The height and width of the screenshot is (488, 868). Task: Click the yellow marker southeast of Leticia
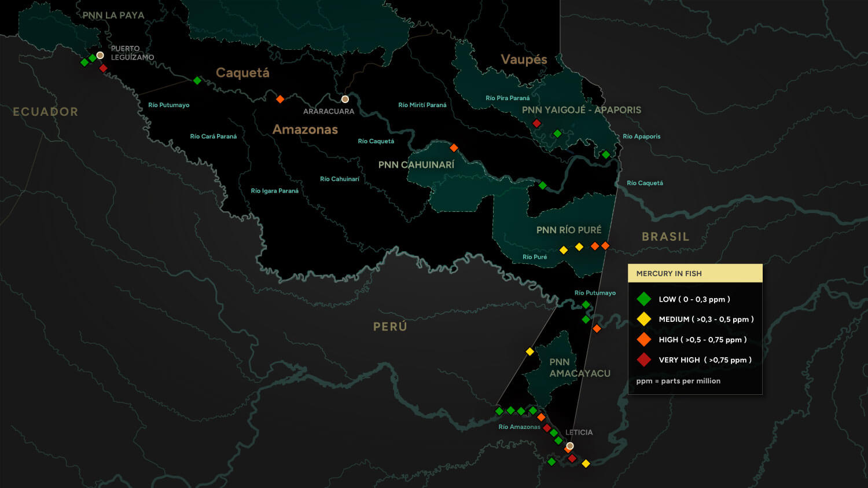(586, 463)
